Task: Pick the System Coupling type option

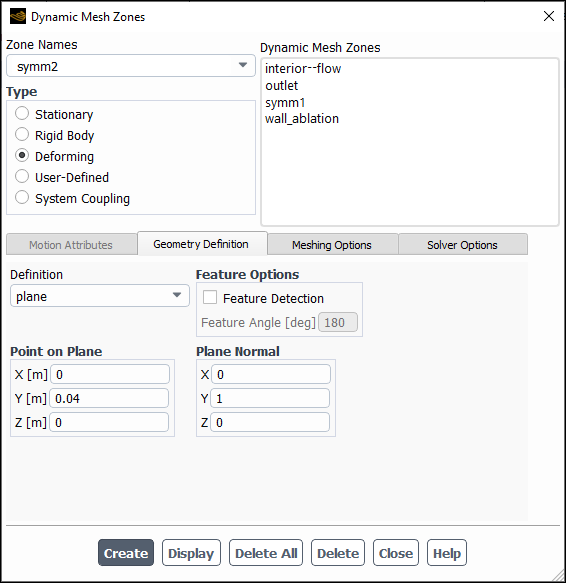Action: point(22,197)
